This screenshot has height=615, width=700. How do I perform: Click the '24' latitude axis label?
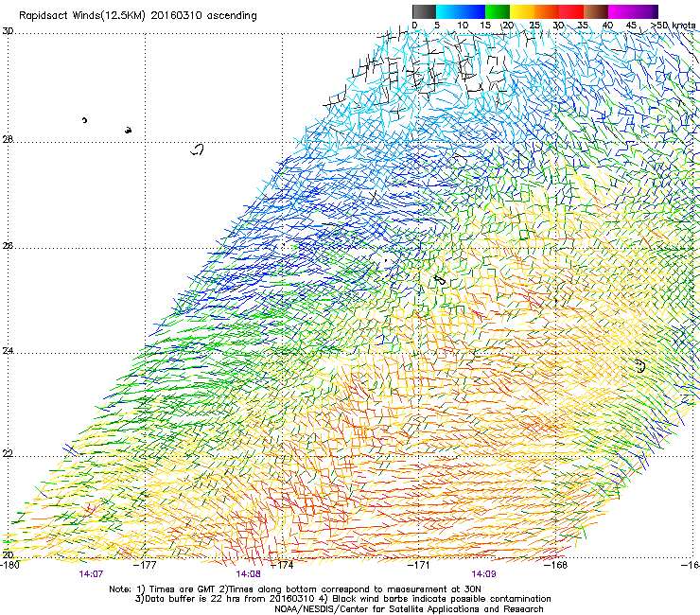(x=8, y=351)
